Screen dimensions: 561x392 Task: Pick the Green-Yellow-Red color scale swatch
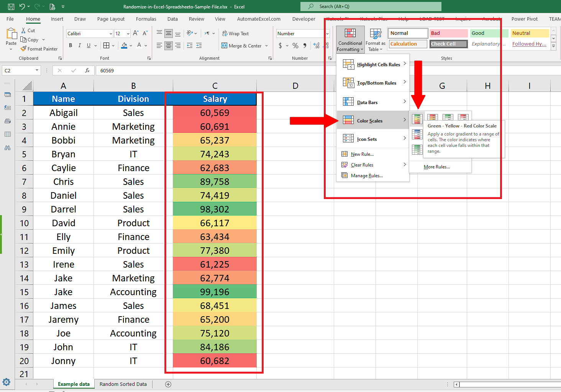pos(417,118)
